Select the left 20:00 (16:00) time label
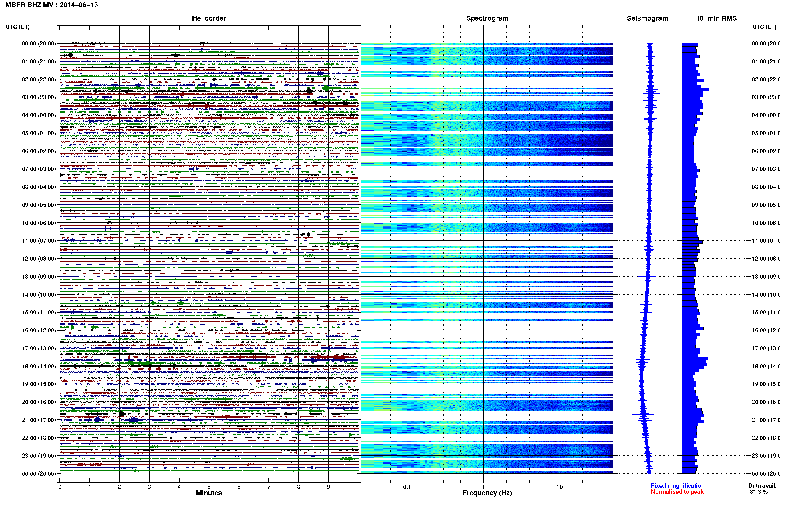Image resolution: width=812 pixels, height=508 pixels. tap(39, 402)
